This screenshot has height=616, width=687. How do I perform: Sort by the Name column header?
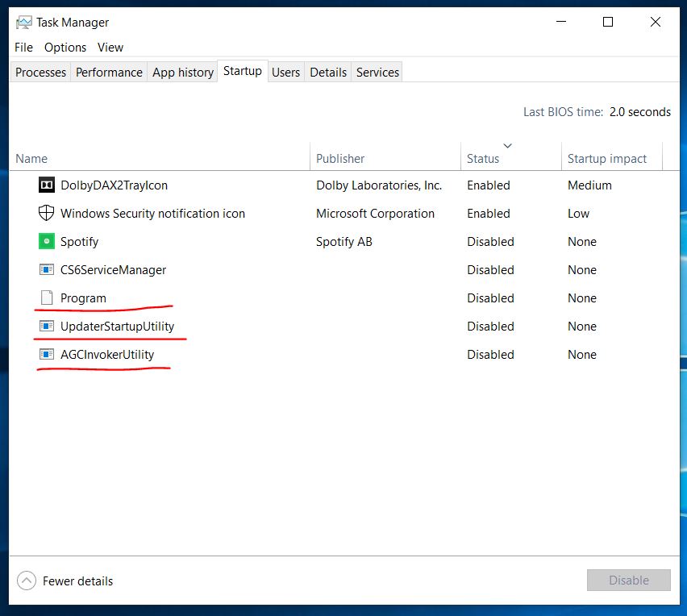pyautogui.click(x=160, y=158)
